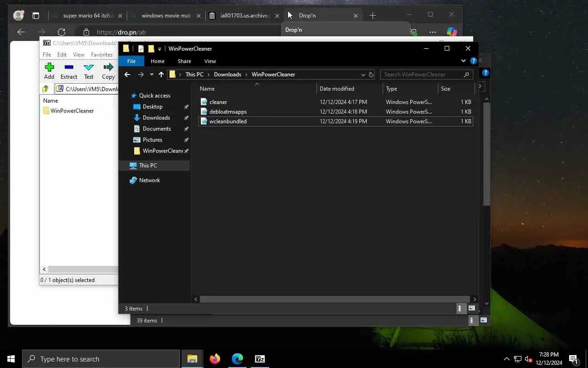Screen dimensions: 588x368
Task: Go back in File Explorer
Action: click(x=127, y=75)
